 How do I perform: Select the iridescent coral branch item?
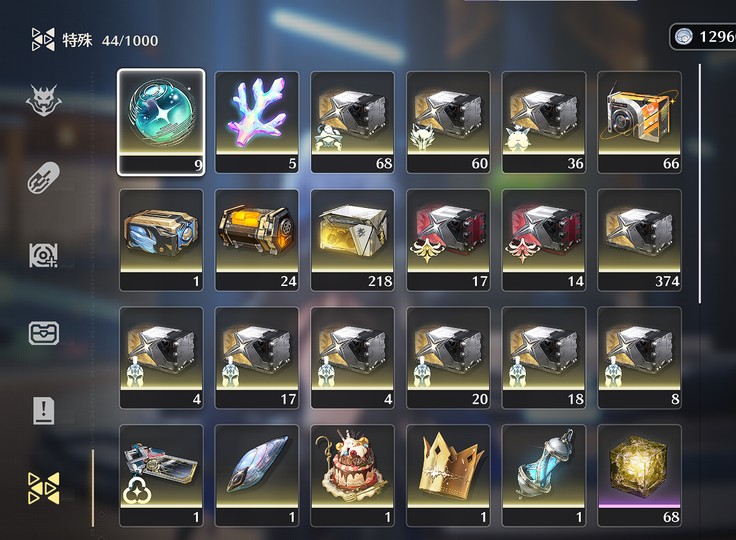[257, 122]
